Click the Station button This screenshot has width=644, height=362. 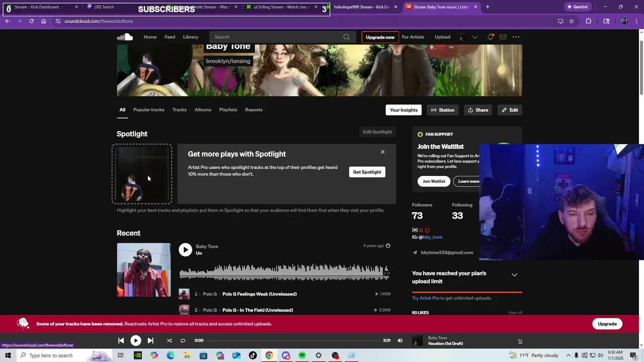[x=443, y=110]
